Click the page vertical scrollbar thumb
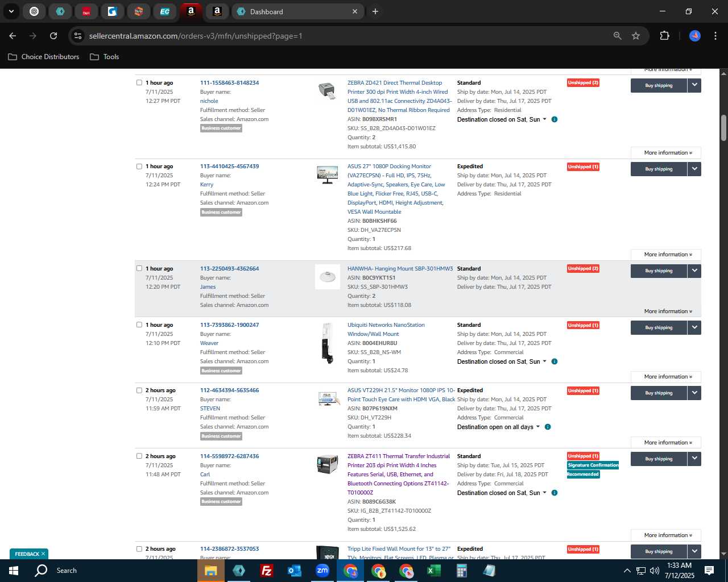 click(x=723, y=128)
